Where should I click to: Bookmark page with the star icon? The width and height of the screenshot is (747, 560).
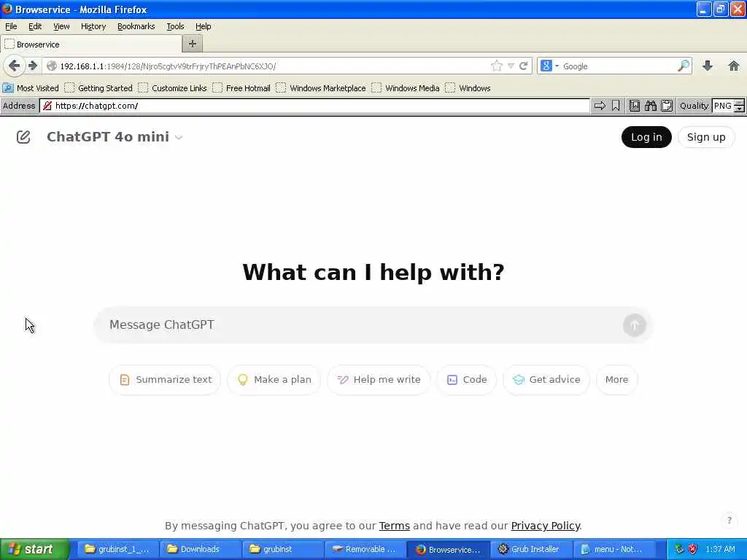pos(496,66)
